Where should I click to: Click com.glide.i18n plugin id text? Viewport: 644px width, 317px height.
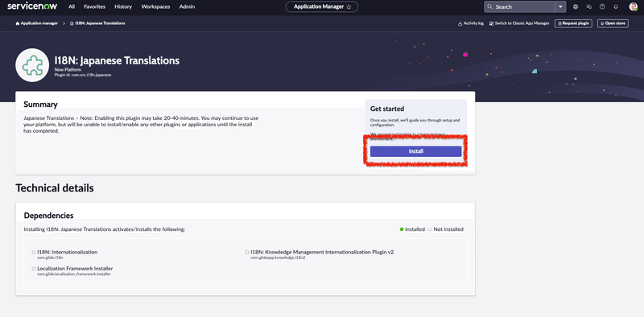coord(50,257)
